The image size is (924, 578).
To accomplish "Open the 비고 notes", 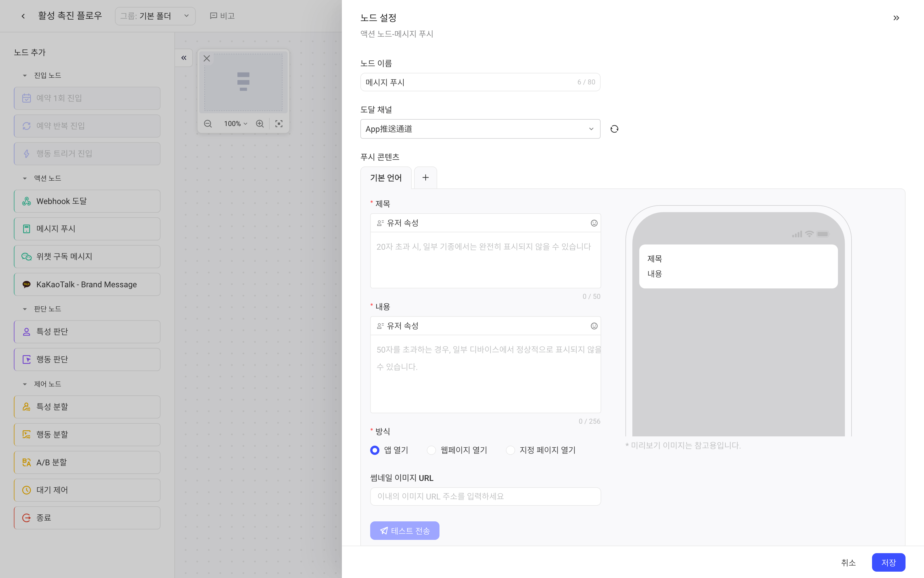I will click(x=222, y=16).
